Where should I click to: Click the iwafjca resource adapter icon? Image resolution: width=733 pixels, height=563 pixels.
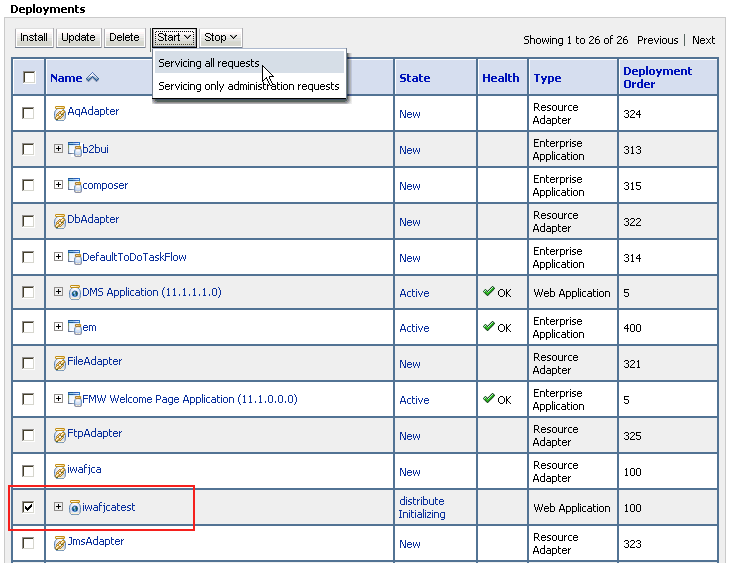click(x=59, y=471)
